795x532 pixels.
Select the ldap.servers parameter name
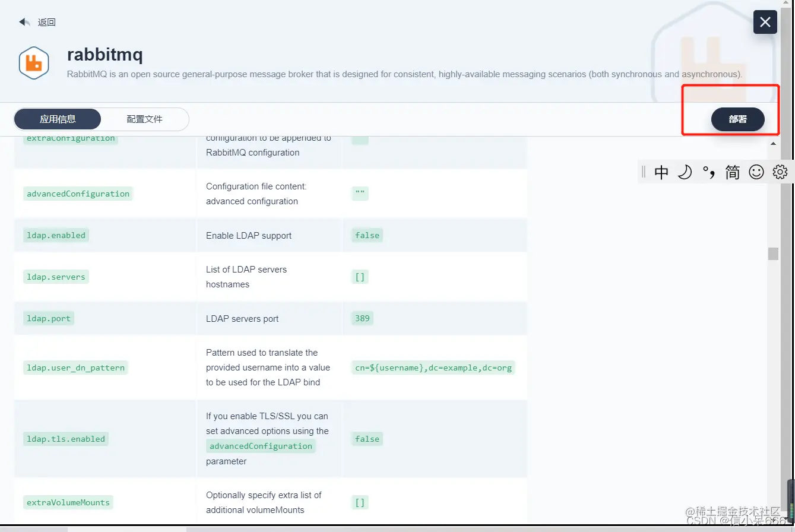coord(56,277)
